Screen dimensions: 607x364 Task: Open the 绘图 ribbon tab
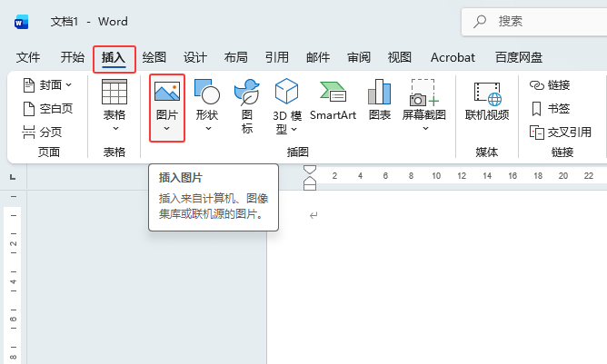pyautogui.click(x=154, y=57)
